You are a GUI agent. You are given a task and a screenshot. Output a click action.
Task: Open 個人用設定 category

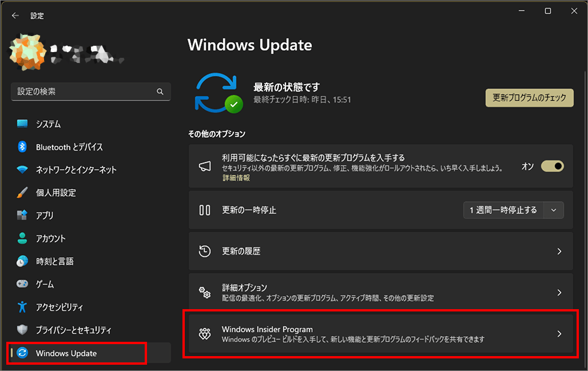91,192
